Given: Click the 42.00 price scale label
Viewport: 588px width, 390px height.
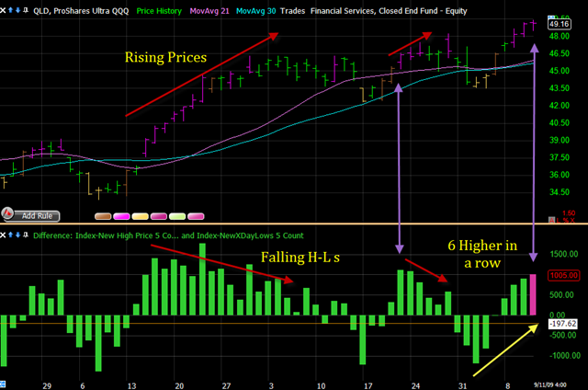Looking at the screenshot, I should tap(560, 106).
